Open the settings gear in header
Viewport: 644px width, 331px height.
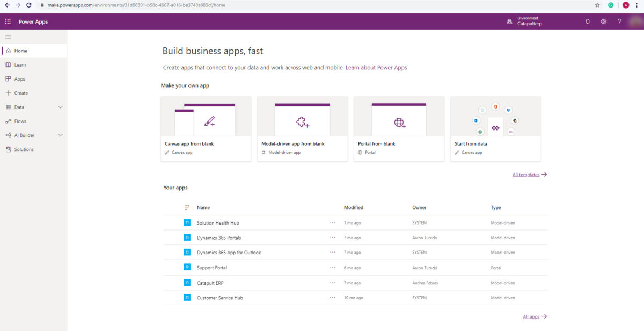604,21
